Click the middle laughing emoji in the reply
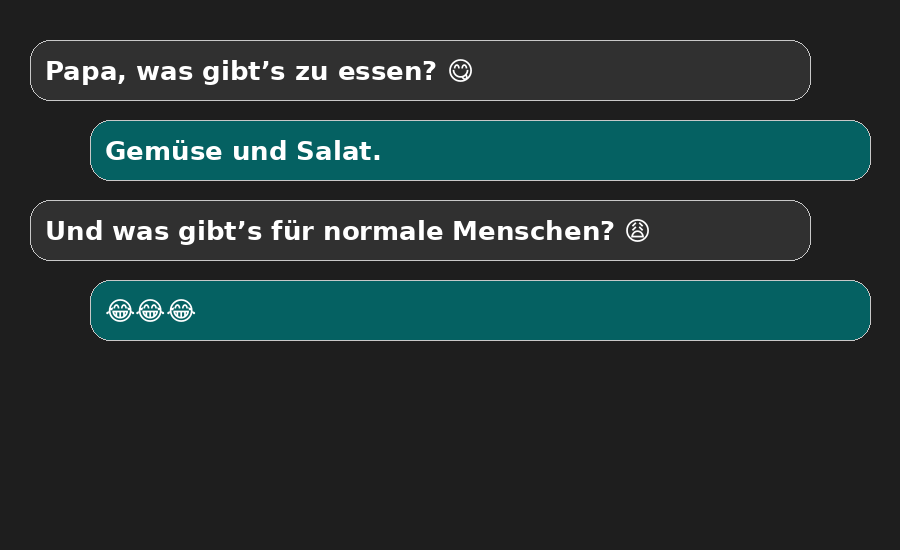The image size is (900, 550). [150, 311]
